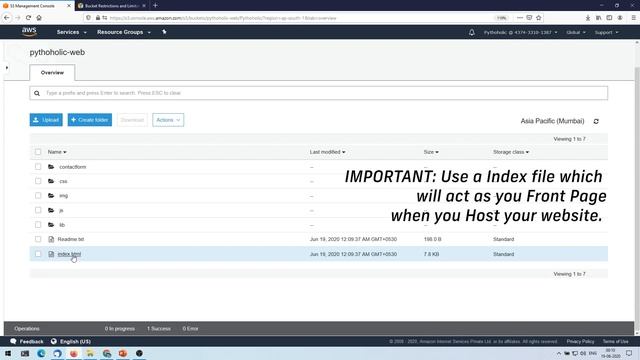Open the Actions dropdown
This screenshot has width=640, height=360.
168,120
